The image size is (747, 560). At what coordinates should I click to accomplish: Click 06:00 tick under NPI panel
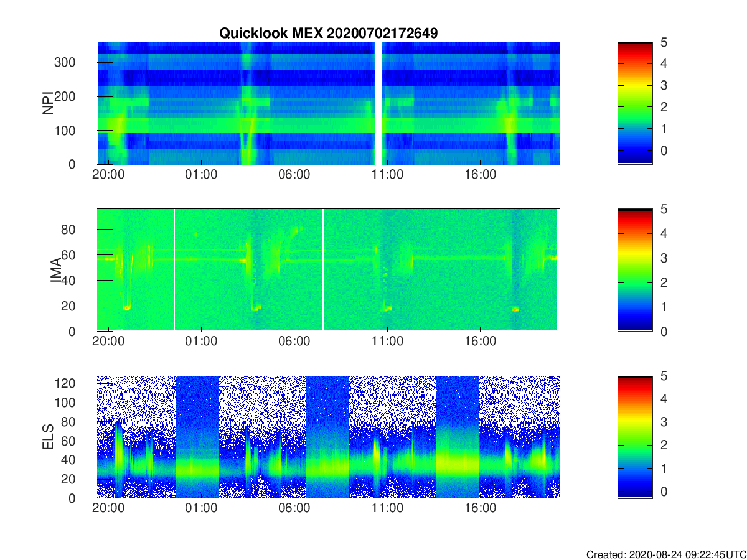(x=294, y=175)
